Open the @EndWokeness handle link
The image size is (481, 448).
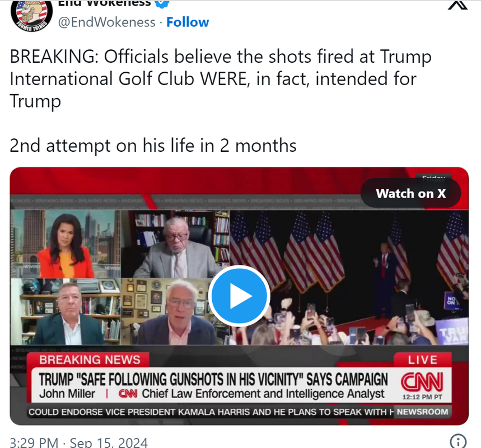tap(107, 22)
